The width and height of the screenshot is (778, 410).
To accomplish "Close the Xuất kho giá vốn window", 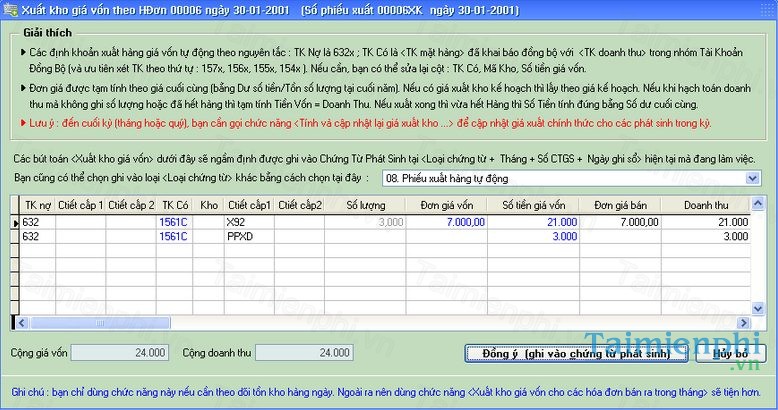I will (x=764, y=10).
